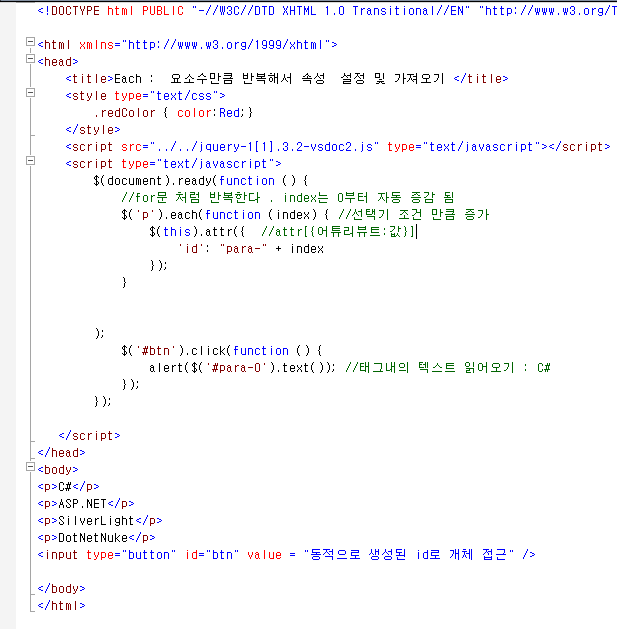617x629 pixels.
Task: Collapse the body element outline node
Action: pos(30,467)
